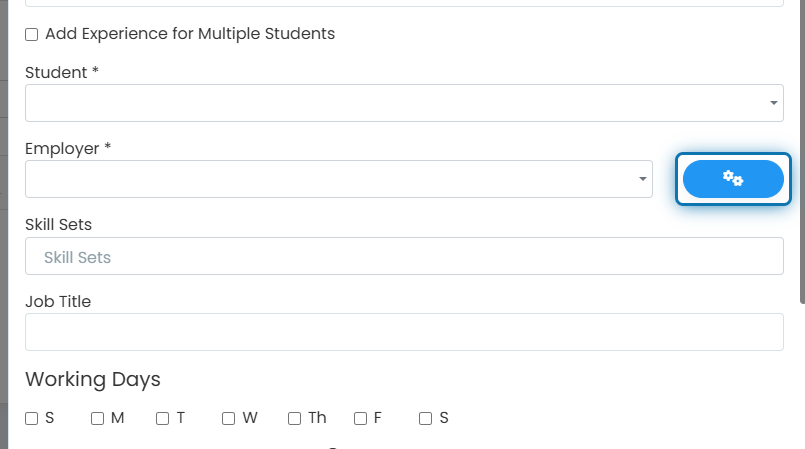
Task: Click the Student dropdown caret arrow
Action: point(774,103)
